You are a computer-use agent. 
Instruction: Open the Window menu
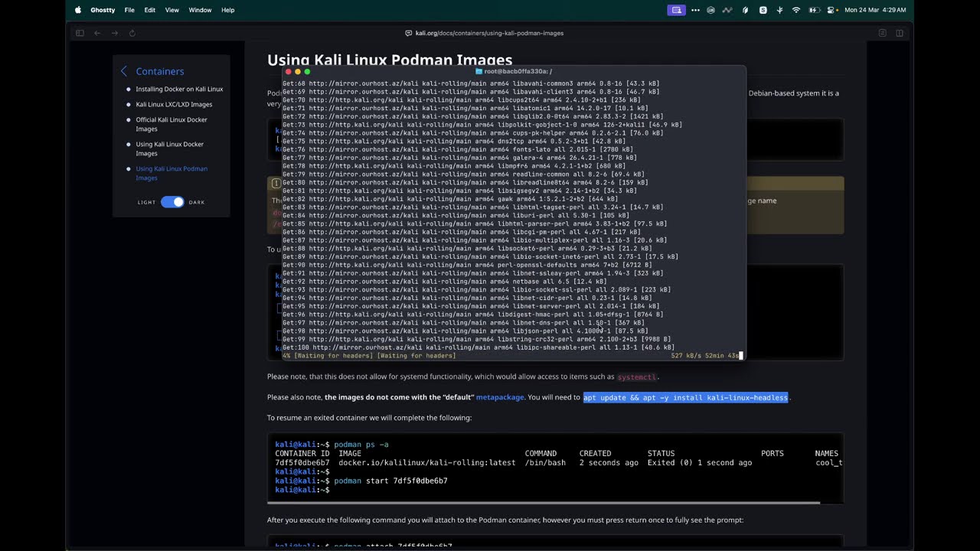(200, 10)
